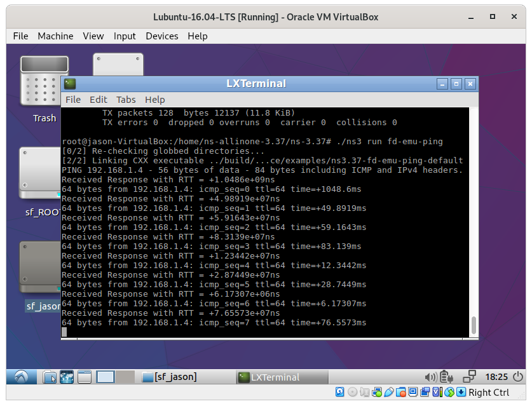
Task: Open the Devices menu in VirtualBox
Action: click(x=162, y=36)
